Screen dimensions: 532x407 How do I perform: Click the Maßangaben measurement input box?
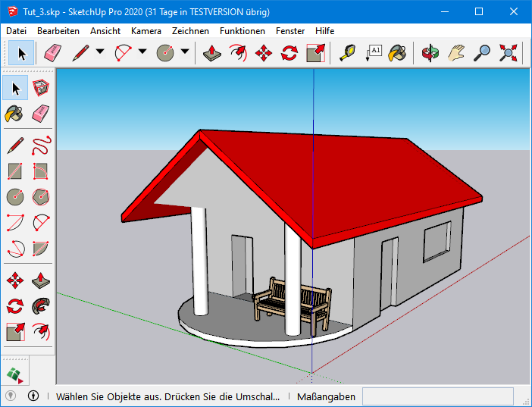click(438, 396)
